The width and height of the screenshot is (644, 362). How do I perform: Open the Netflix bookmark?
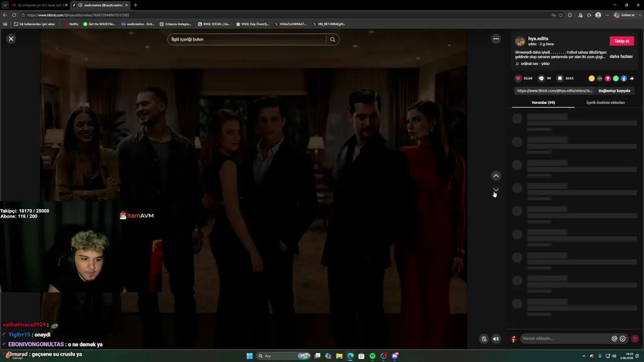point(71,24)
